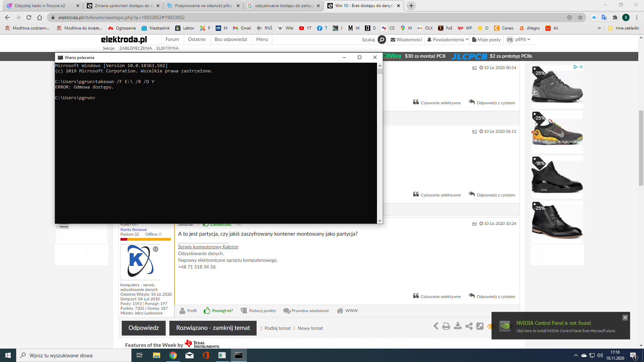Viewport: 644px width, 362px height.
Task: Open the forum Menu item
Action: [x=262, y=40]
